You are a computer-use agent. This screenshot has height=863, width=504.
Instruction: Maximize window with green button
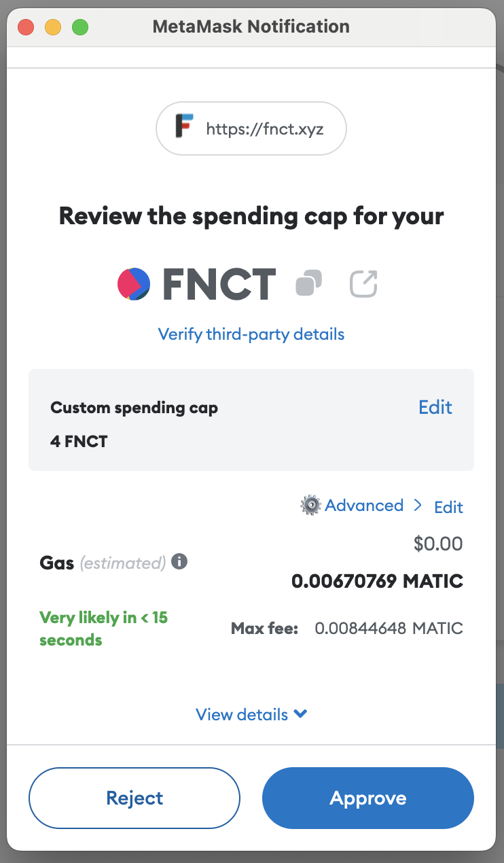point(80,27)
